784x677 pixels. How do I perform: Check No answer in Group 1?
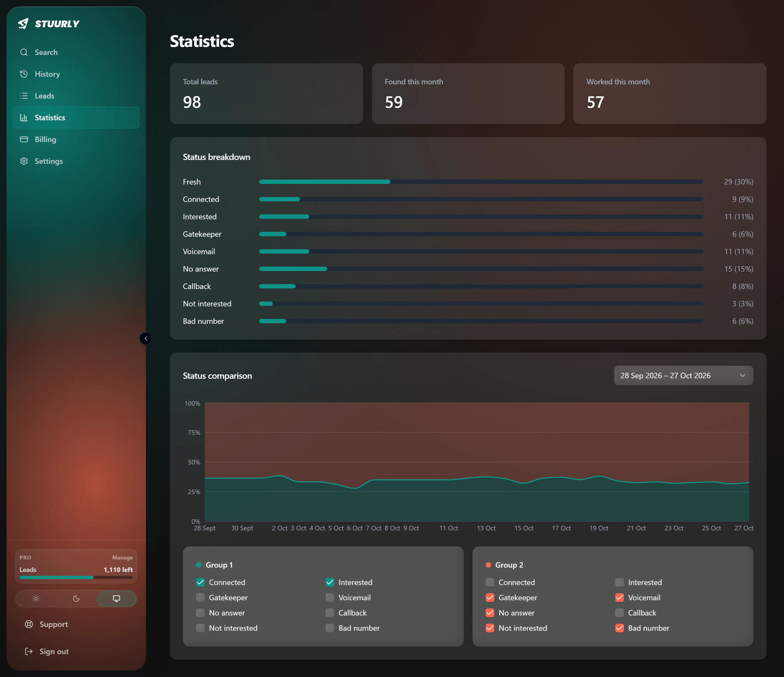tap(200, 613)
